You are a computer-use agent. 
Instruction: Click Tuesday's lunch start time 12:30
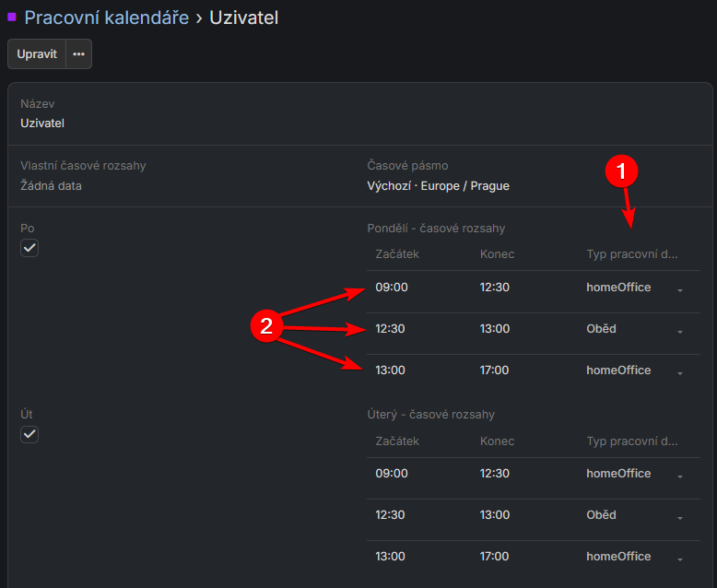[x=392, y=515]
